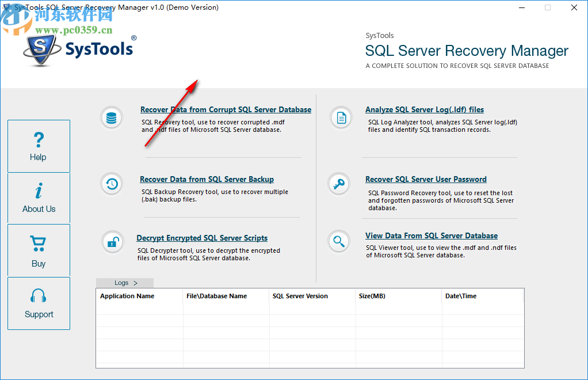588x380 pixels.
Task: Select the Recover Data from Corrupt Database icon
Action: (111, 117)
